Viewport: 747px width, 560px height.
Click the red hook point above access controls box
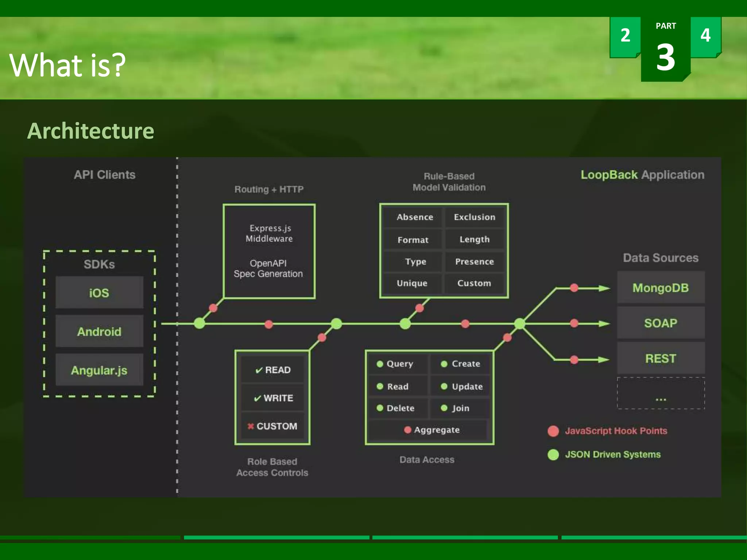click(x=322, y=337)
